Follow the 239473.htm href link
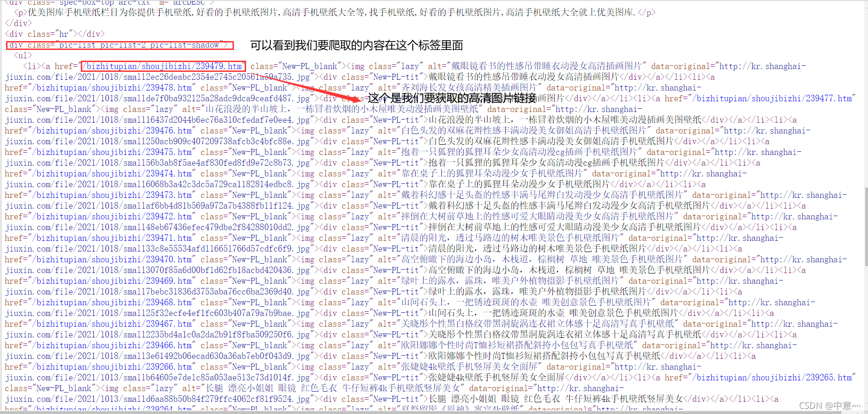This screenshot has width=868, height=414. (113, 195)
